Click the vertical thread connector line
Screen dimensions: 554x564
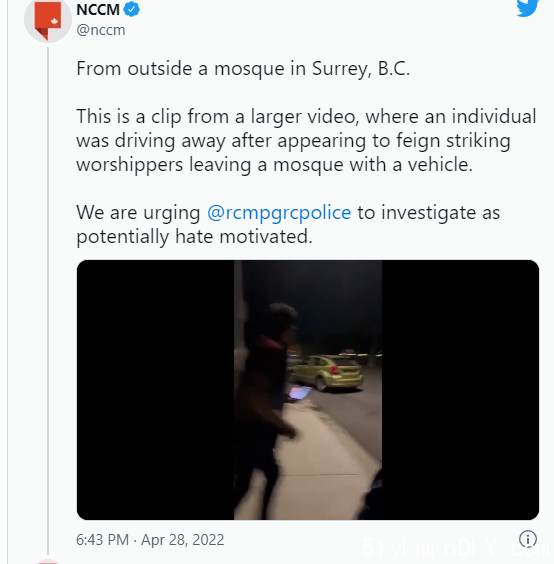pyautogui.click(x=48, y=300)
